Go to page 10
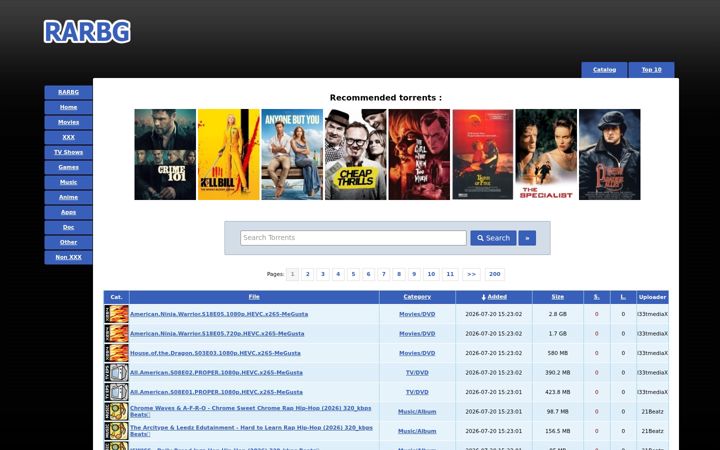Image resolution: width=720 pixels, height=450 pixels. 431,274
